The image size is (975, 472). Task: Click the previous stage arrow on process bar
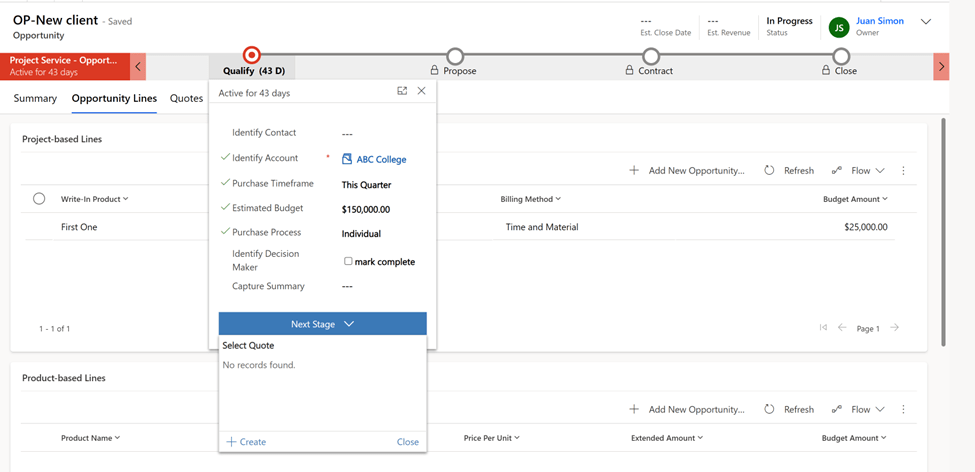pyautogui.click(x=139, y=66)
